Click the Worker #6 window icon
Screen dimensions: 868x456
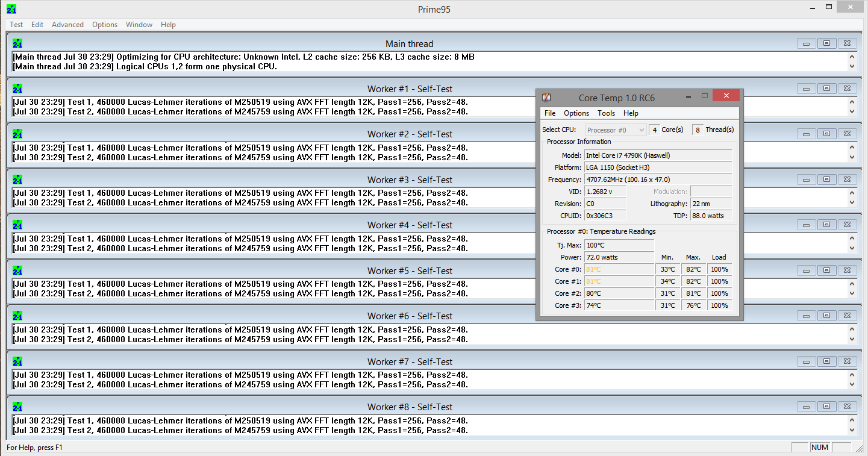pyautogui.click(x=17, y=316)
